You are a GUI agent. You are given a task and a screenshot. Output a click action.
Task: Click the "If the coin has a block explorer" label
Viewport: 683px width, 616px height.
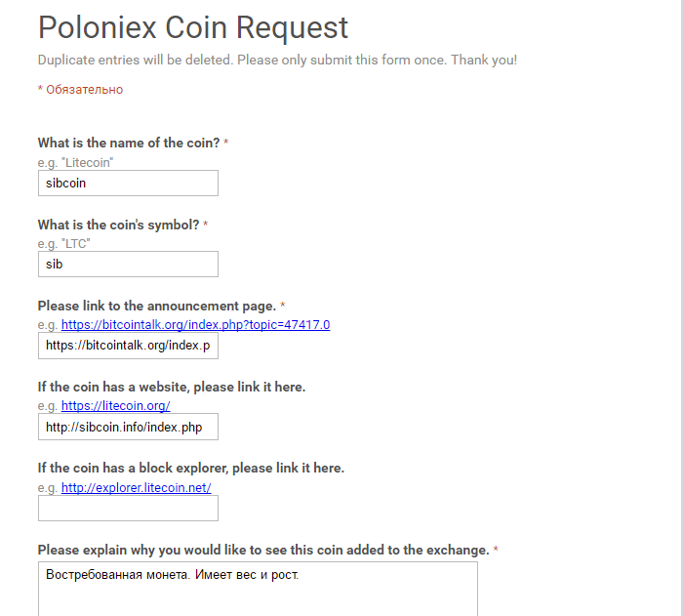(190, 468)
